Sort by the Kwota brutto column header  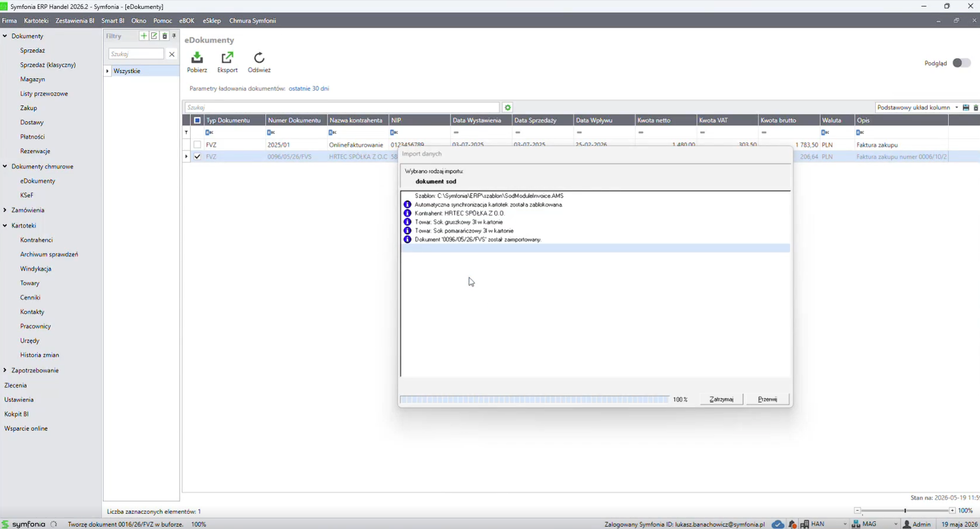(789, 120)
